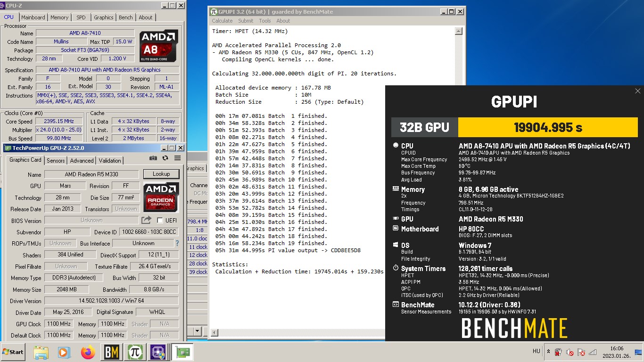
Task: Take a GPU-Z screenshot with the camera icon
Action: click(x=153, y=158)
